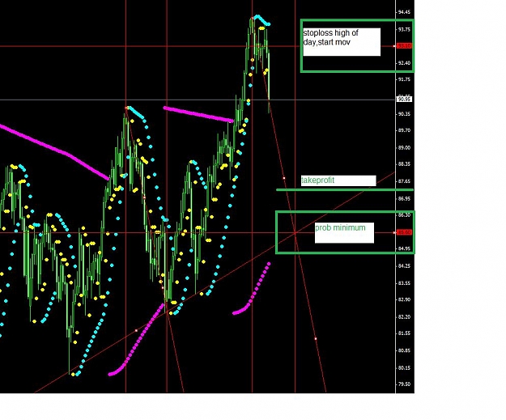Click the 81.55 price axis label
The width and height of the screenshot is (506, 420).
(x=404, y=333)
